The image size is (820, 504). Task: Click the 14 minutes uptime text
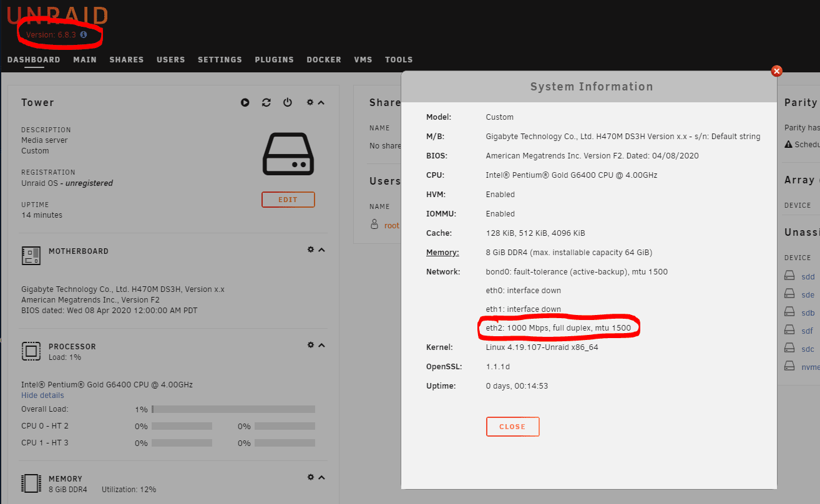click(x=42, y=215)
